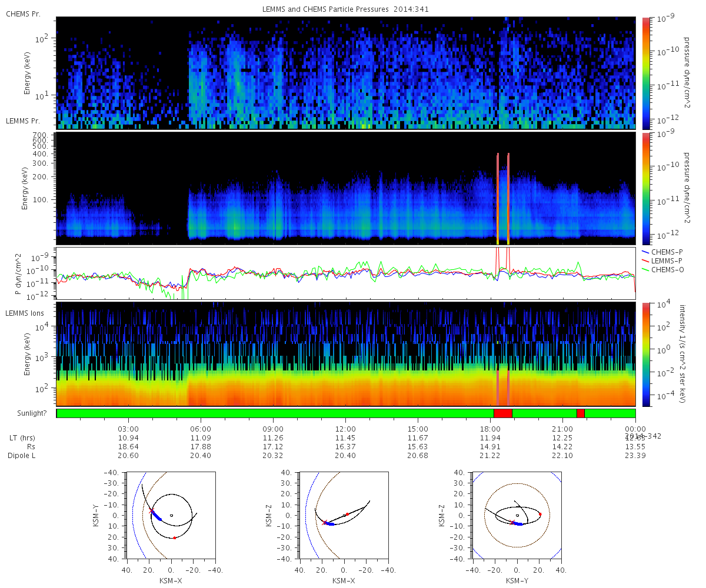
Task: Select the "CHEMS Pr." panel label
Action: 23,14
